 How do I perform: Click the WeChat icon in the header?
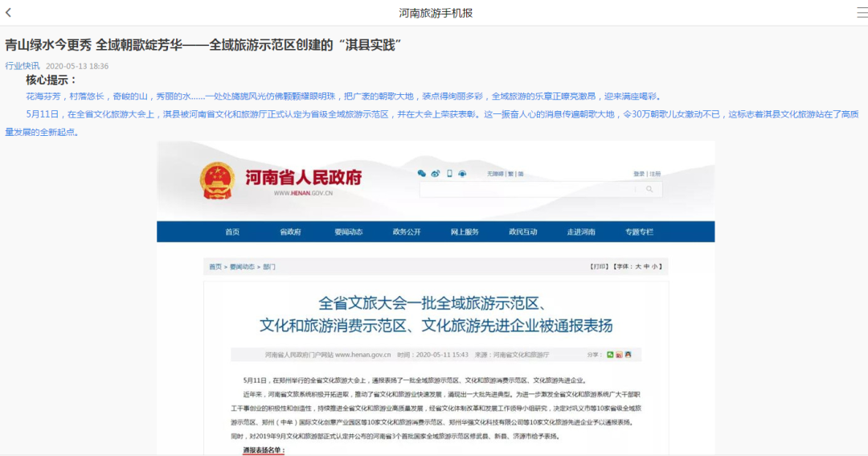pos(421,174)
